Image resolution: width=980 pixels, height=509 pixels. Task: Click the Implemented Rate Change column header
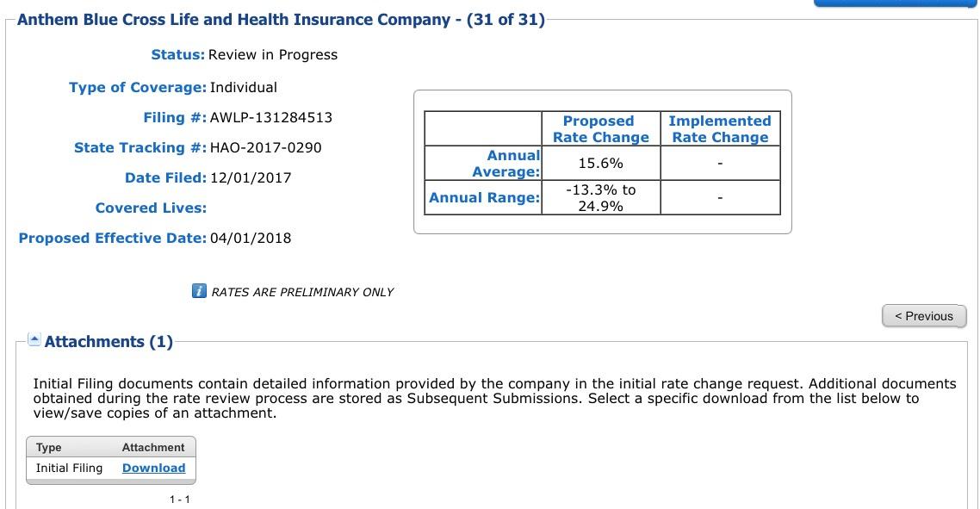pos(720,129)
